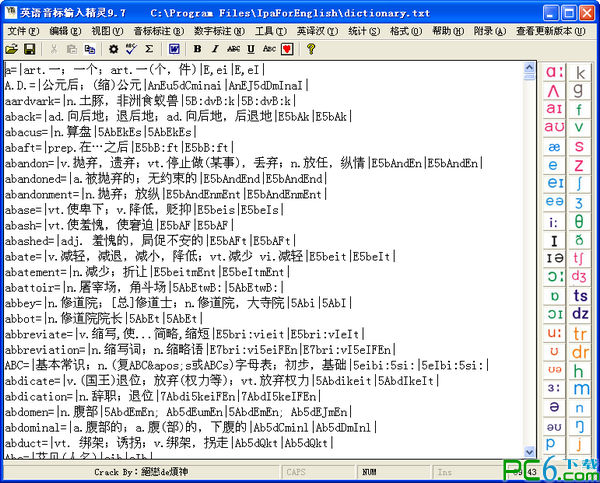
Task: Click the blue W Word export icon
Action: pos(174,49)
